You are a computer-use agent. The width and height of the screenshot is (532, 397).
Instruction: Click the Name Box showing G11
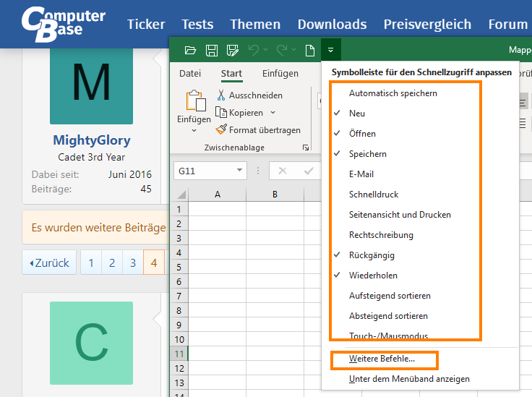click(205, 171)
